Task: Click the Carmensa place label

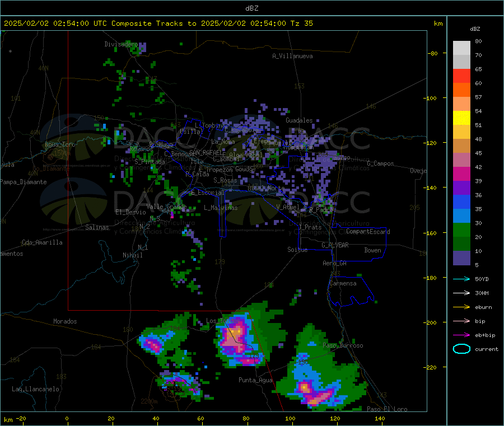Action: coord(343,283)
